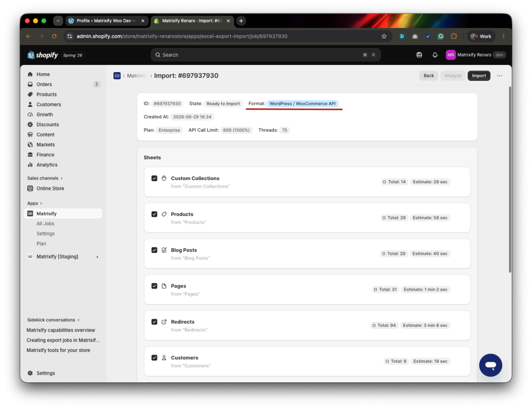532x409 pixels.
Task: Click the Pages document icon
Action: point(164,286)
